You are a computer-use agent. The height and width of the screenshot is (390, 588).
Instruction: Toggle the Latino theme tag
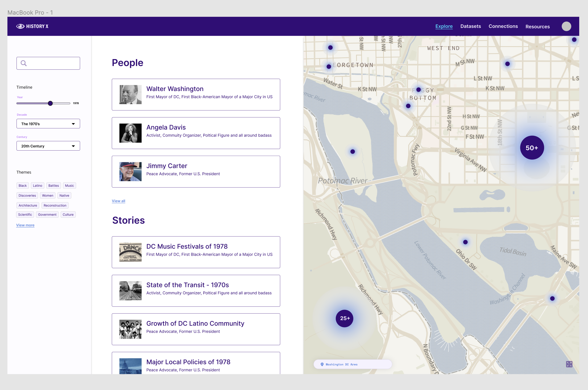coord(38,185)
